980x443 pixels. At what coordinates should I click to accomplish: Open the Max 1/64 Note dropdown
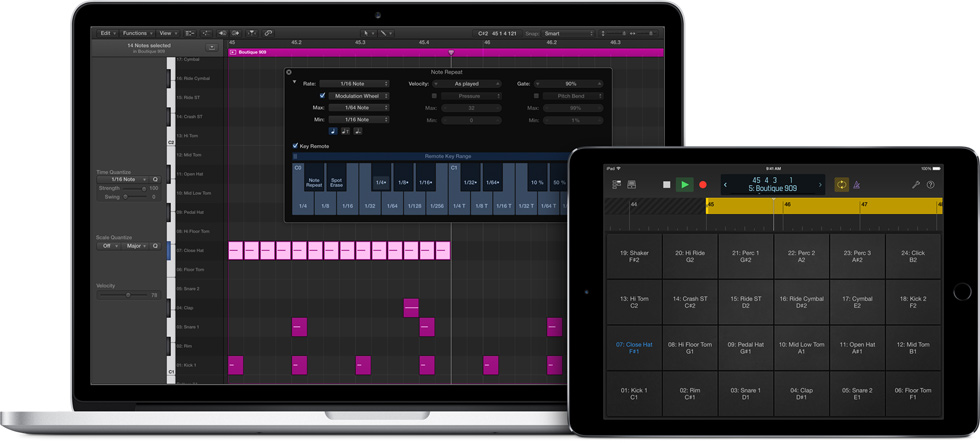359,107
